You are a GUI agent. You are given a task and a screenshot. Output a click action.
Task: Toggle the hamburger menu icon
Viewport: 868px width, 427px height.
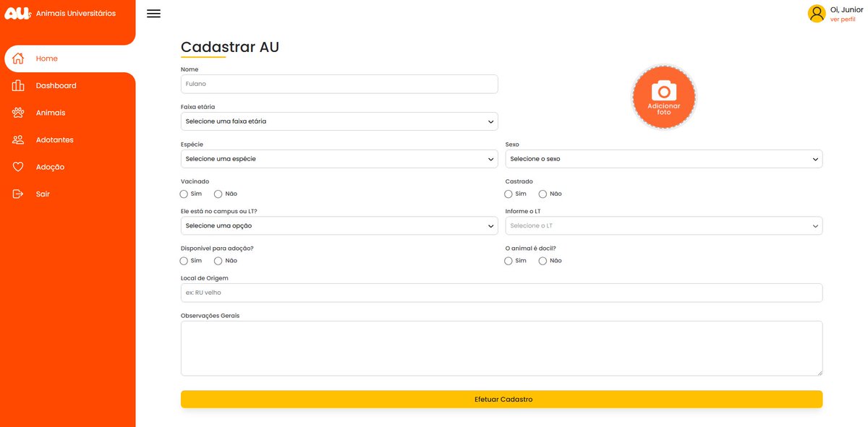[153, 13]
